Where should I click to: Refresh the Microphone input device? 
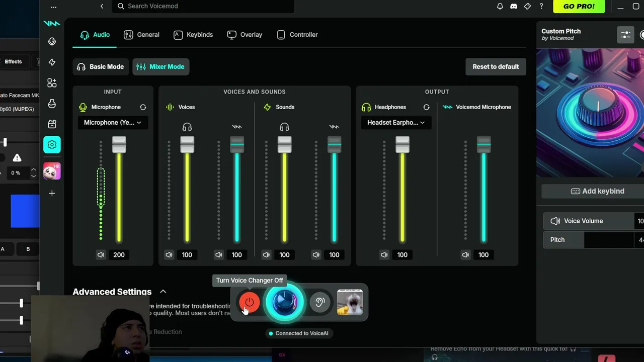coord(143,107)
